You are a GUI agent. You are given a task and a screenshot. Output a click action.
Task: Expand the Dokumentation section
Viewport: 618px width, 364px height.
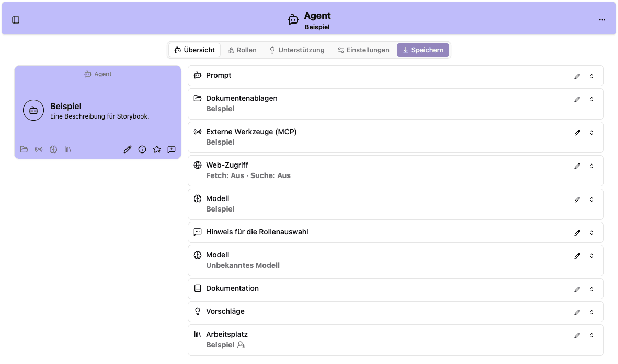pos(591,289)
